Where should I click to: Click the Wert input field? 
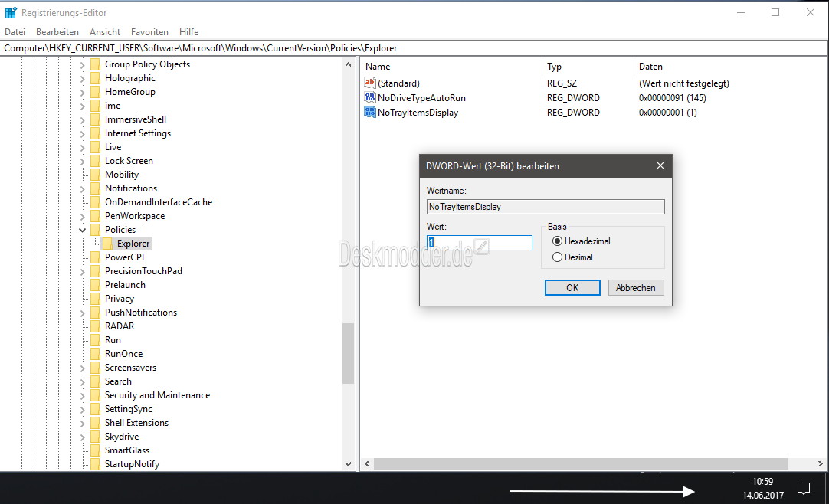click(480, 243)
